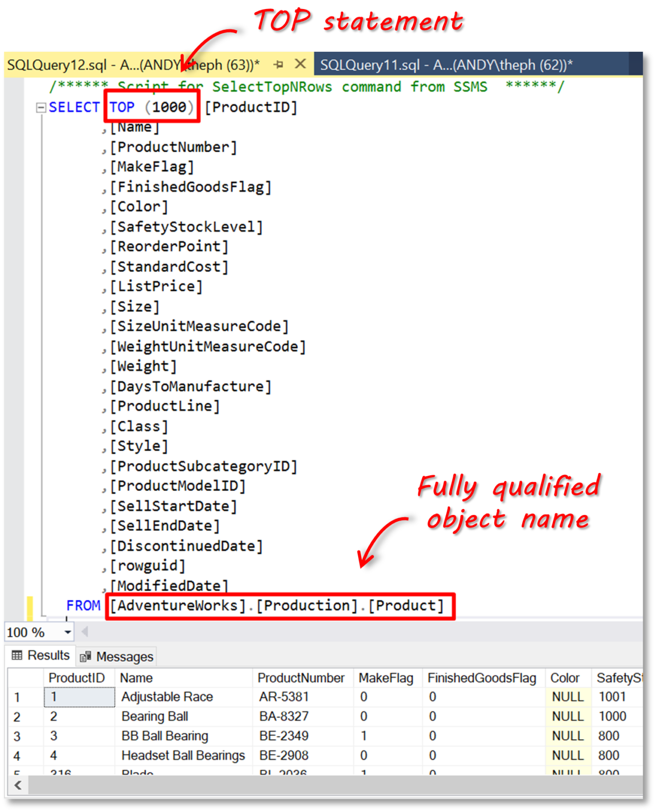
Task: Place cursor on the TOP keyword
Action: tap(122, 107)
